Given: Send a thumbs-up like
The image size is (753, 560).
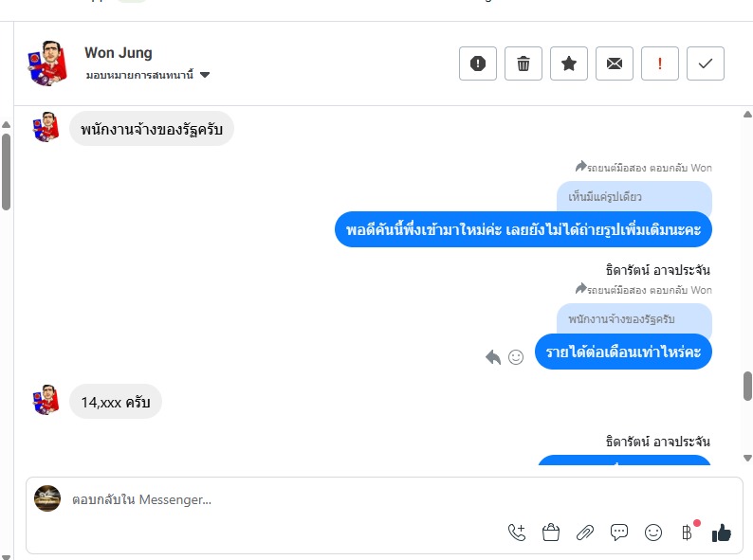Looking at the screenshot, I should tap(722, 533).
